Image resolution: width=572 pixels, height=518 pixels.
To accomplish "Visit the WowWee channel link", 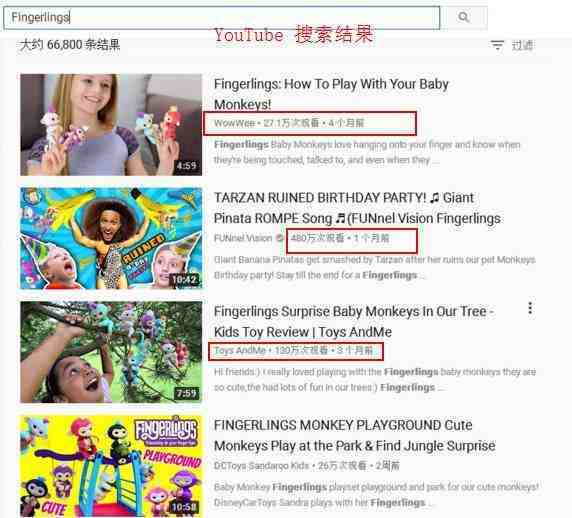I will tap(234, 123).
